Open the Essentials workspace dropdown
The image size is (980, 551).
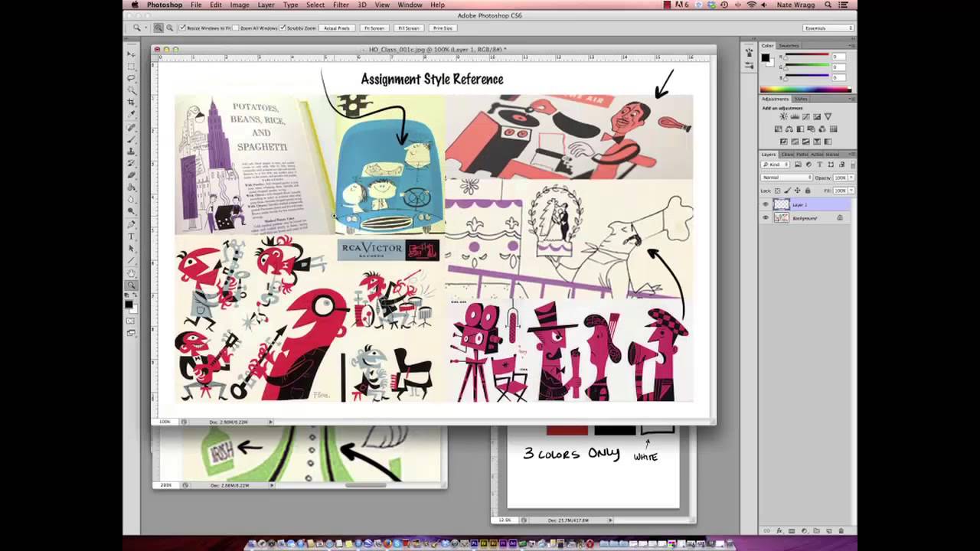tap(828, 28)
